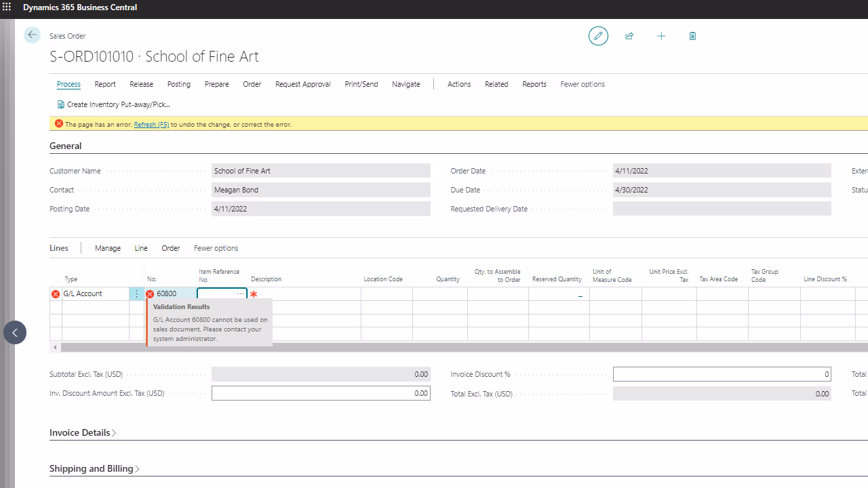Click the Due Date field
This screenshot has width=868, height=488.
(722, 190)
